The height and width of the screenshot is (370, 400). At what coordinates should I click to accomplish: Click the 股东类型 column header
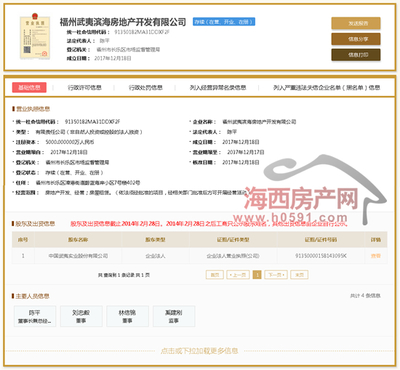pos(155,240)
